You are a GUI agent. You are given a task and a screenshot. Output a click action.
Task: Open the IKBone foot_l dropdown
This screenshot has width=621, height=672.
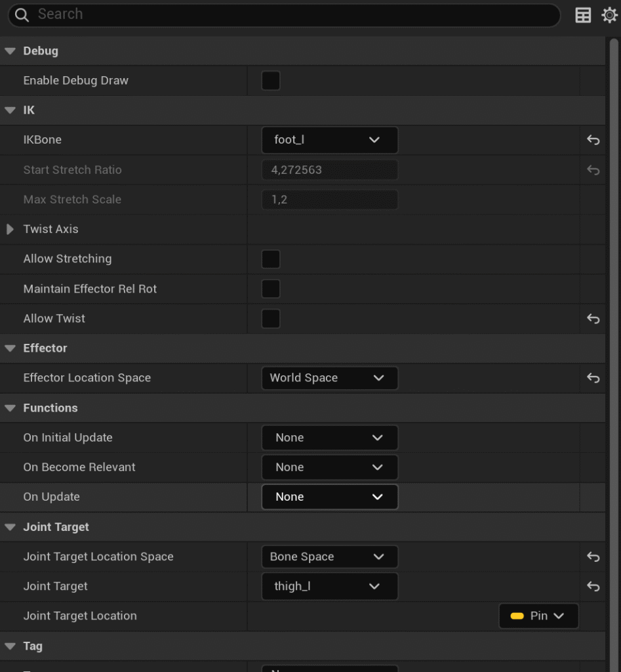pyautogui.click(x=329, y=140)
